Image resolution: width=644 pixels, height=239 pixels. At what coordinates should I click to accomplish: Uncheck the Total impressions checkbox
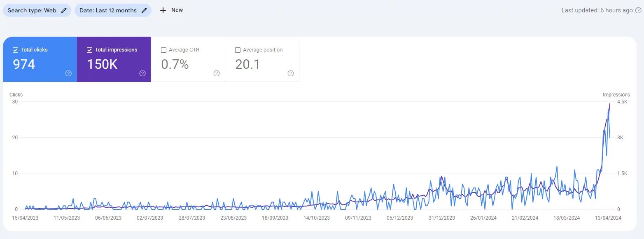90,50
